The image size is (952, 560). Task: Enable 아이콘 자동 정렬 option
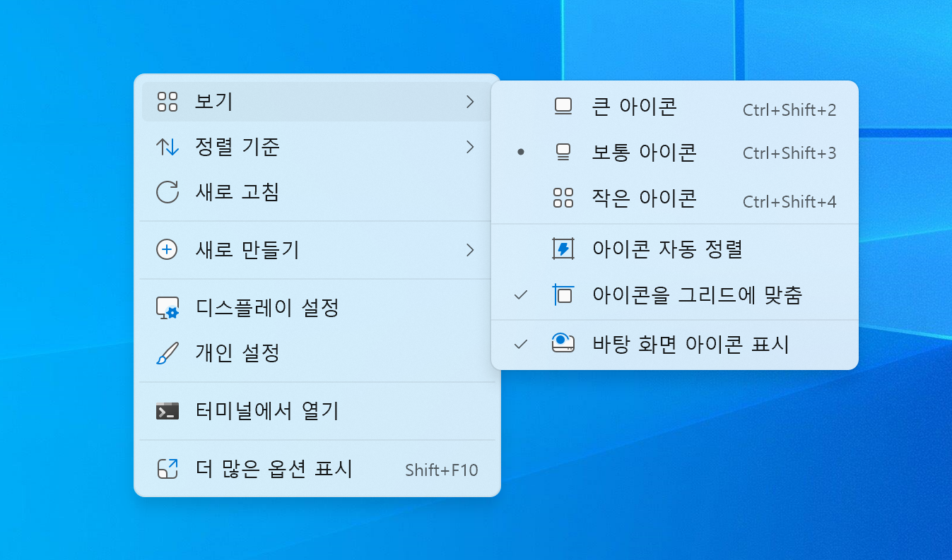[674, 249]
